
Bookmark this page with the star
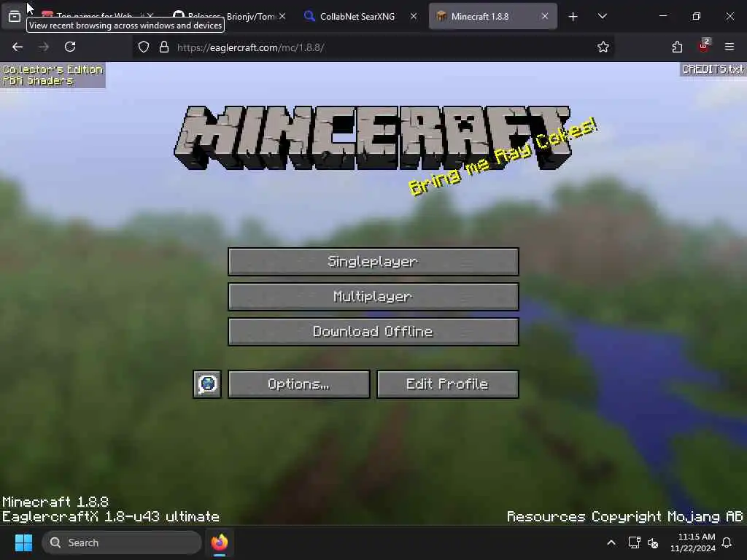tap(603, 47)
